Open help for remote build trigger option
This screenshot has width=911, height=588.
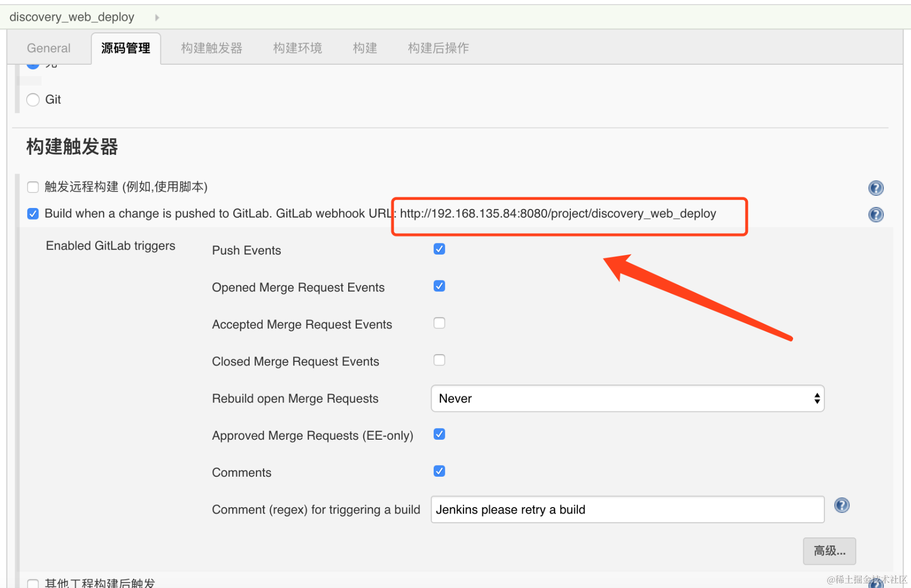click(876, 188)
